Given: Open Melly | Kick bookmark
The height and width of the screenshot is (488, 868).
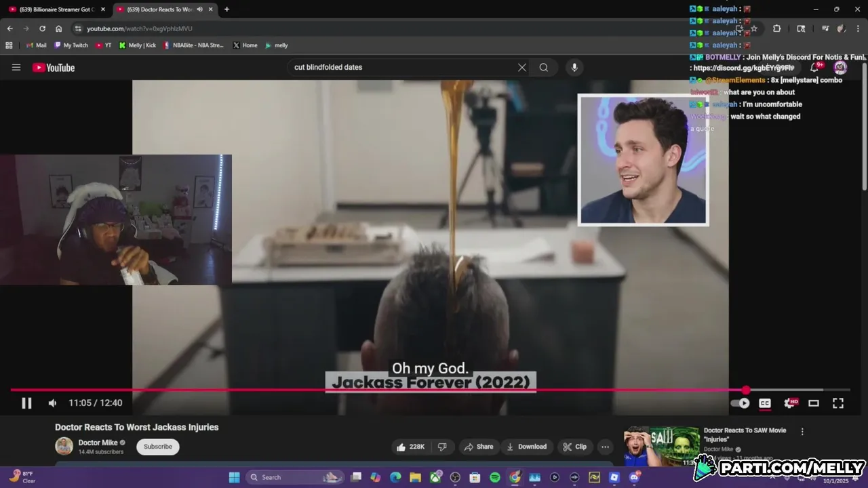Looking at the screenshot, I should tap(137, 45).
